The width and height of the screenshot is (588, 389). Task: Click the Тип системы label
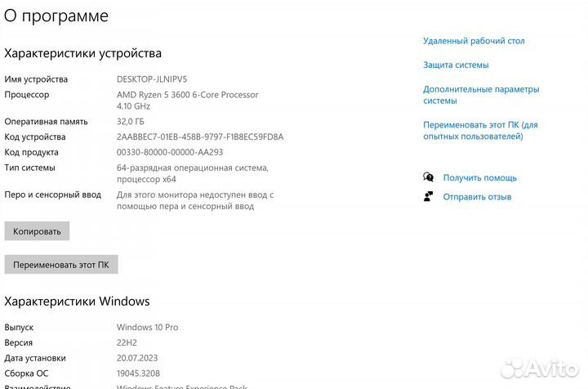pyautogui.click(x=29, y=168)
